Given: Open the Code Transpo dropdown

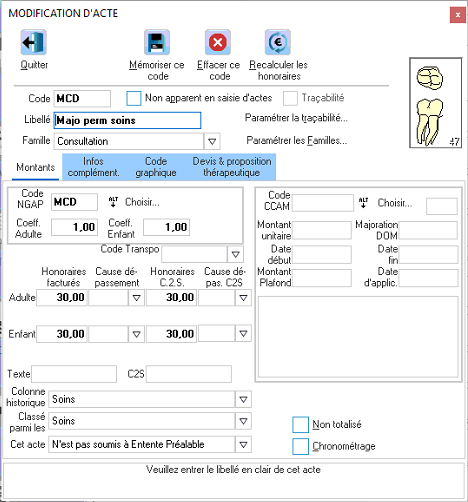Looking at the screenshot, I should (235, 255).
